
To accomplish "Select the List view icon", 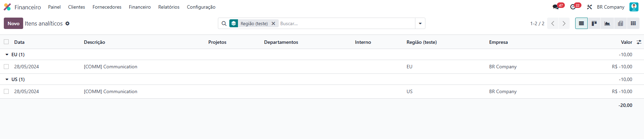I will [x=581, y=23].
